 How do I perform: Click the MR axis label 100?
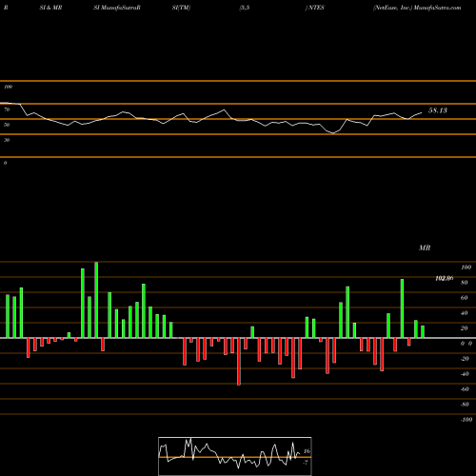(x=466, y=268)
